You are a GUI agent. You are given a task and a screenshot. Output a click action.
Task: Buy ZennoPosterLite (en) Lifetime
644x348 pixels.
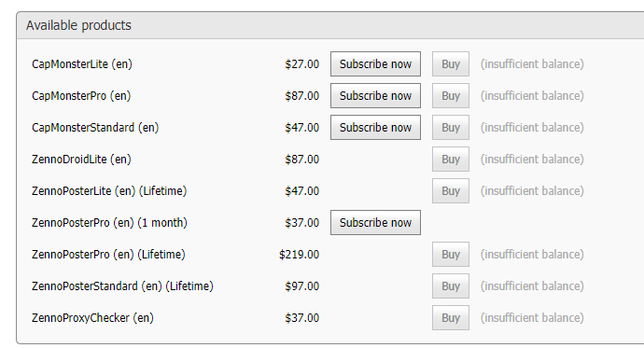(451, 191)
